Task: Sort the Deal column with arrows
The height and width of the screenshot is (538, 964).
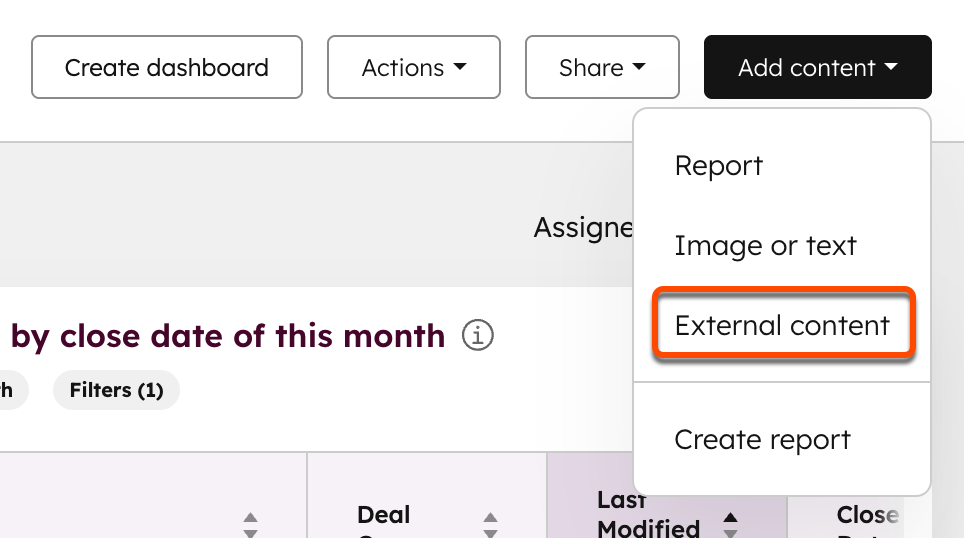Action: click(490, 524)
